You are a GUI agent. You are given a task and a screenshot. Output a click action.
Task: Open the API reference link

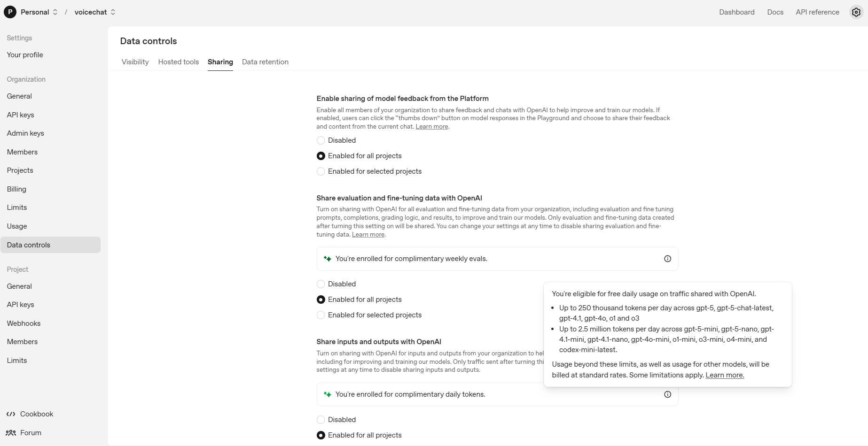tap(817, 12)
